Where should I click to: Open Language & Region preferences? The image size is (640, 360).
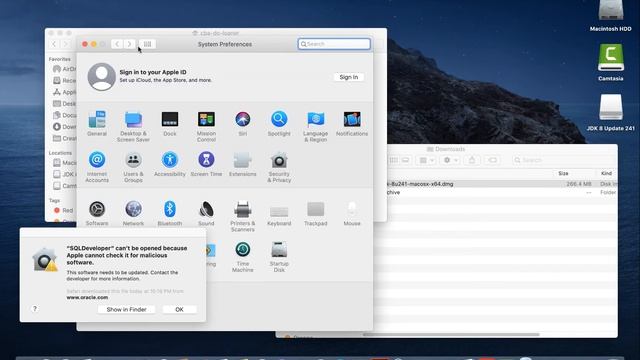point(316,126)
